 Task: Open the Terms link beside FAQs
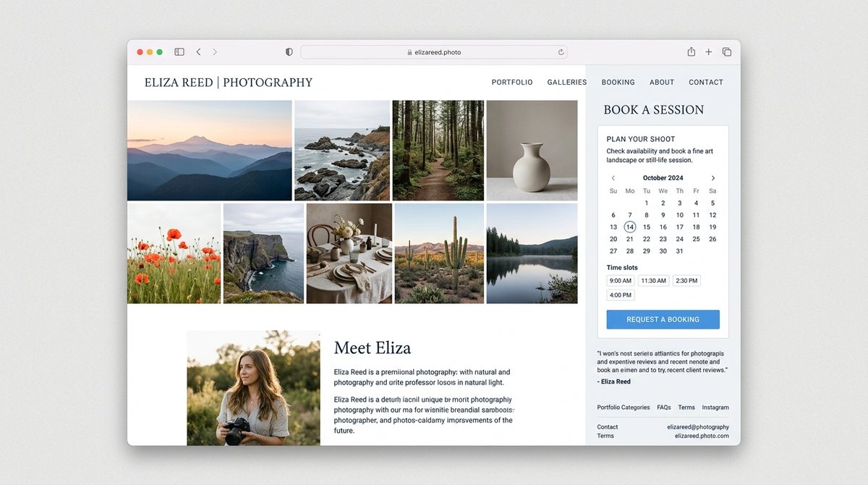[686, 408]
